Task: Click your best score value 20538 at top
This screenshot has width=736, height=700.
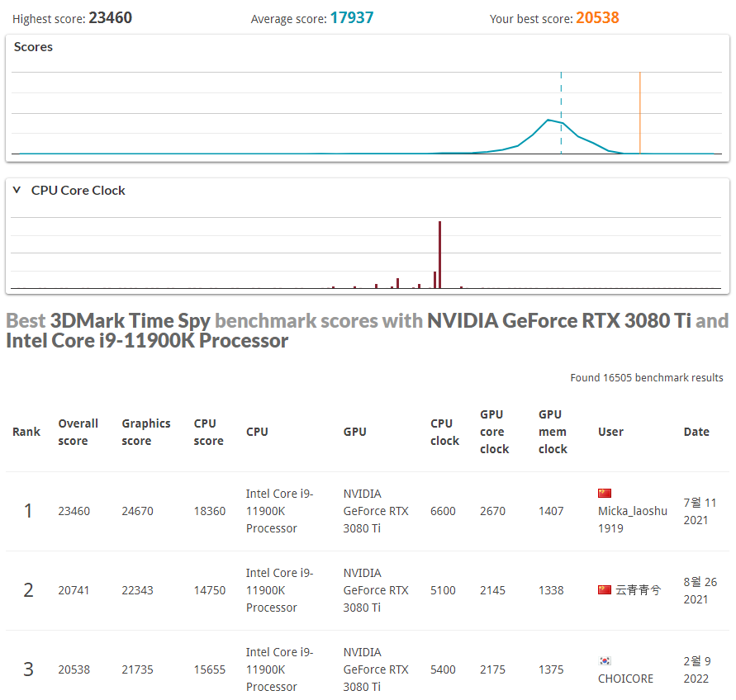Action: 597,18
